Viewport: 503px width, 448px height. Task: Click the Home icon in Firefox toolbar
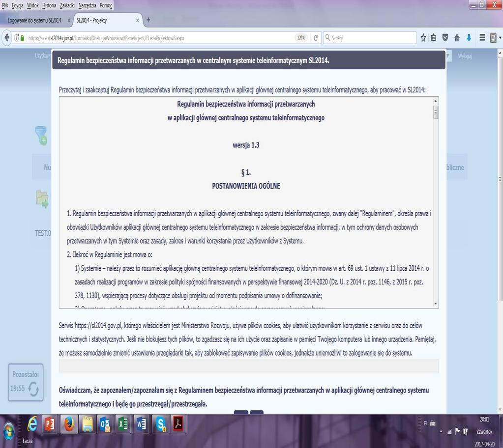click(x=457, y=38)
